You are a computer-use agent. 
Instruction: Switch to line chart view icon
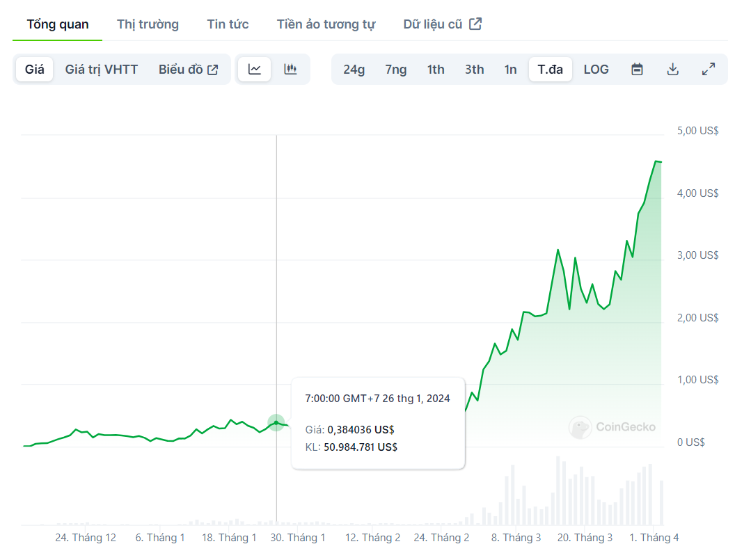tap(255, 70)
